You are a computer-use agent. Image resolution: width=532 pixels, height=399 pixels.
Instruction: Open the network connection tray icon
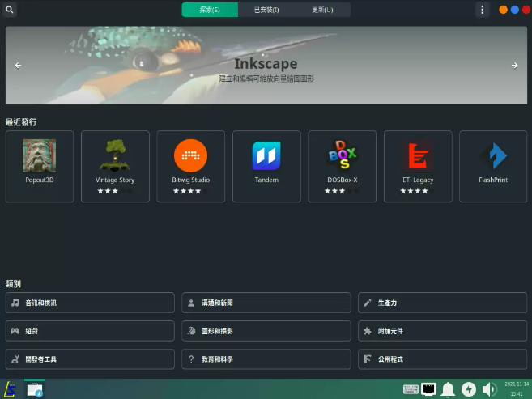coord(429,389)
